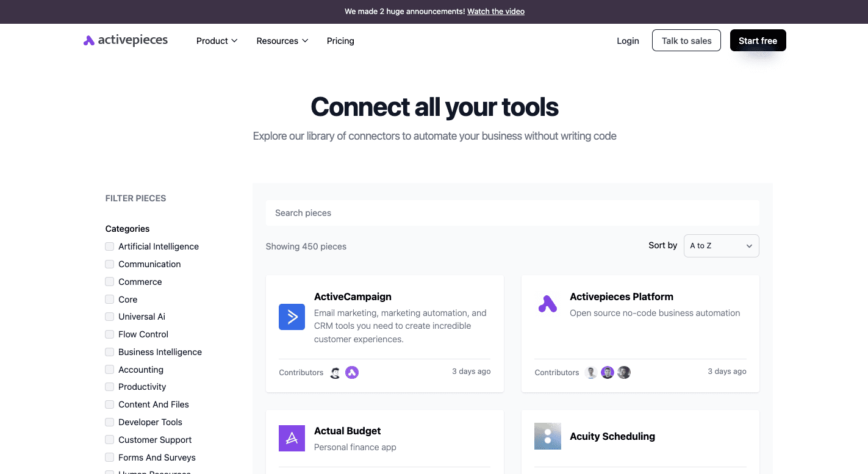Click the activepieces logo in the navbar
Viewport: 868px width, 474px height.
125,40
